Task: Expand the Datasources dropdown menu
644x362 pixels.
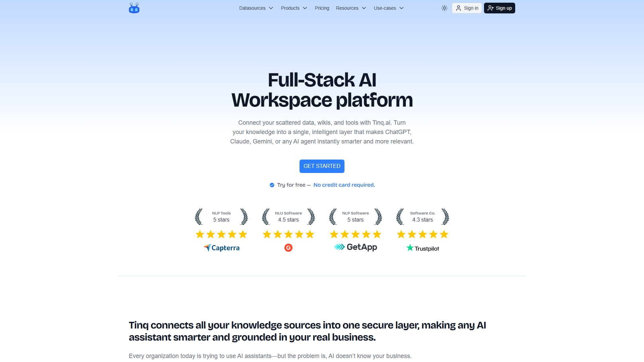Action: [x=256, y=8]
